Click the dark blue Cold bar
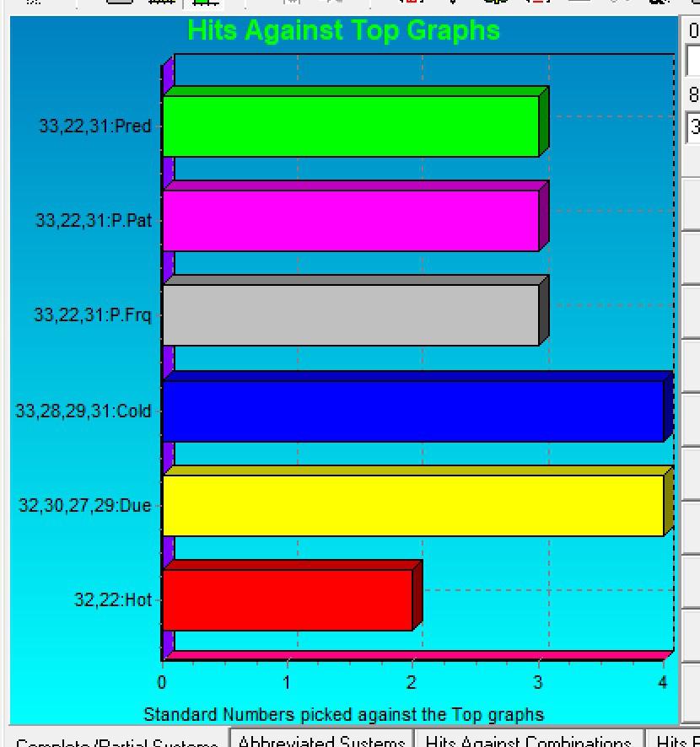Image resolution: width=700 pixels, height=747 pixels. tap(413, 411)
